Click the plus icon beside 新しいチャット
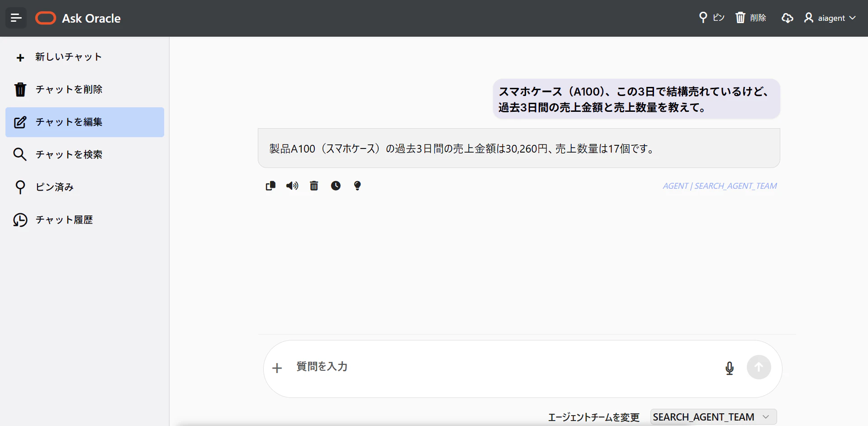Image resolution: width=868 pixels, height=426 pixels. (20, 57)
